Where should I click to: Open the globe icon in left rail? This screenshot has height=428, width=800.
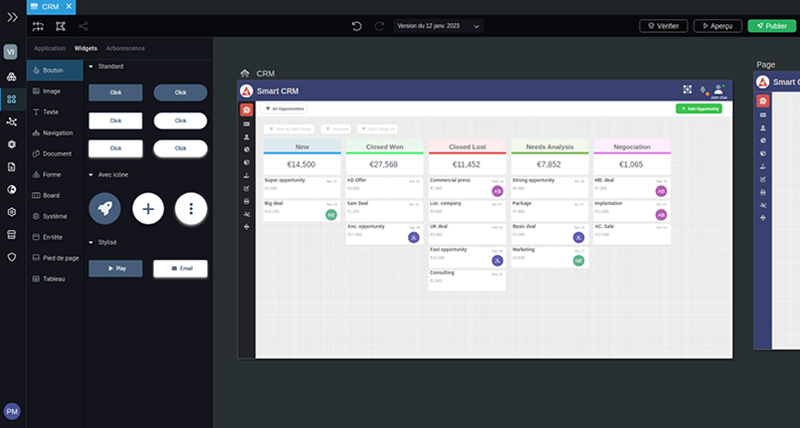(11, 189)
